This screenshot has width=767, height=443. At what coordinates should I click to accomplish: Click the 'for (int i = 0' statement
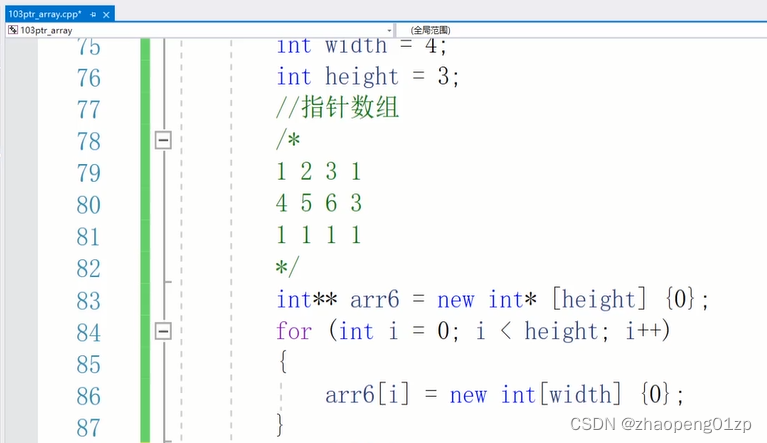[473, 331]
